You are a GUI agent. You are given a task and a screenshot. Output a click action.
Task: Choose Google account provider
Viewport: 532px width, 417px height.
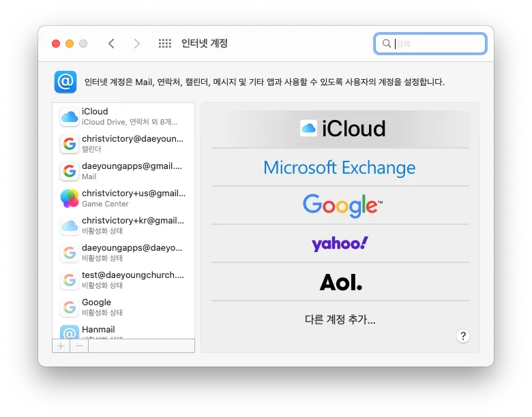[340, 205]
